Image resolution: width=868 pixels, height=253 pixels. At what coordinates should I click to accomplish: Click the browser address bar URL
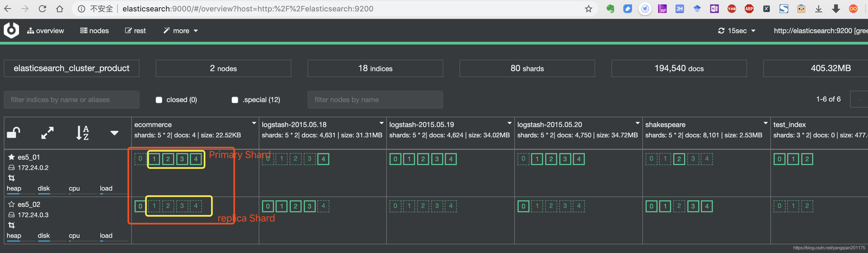point(248,9)
